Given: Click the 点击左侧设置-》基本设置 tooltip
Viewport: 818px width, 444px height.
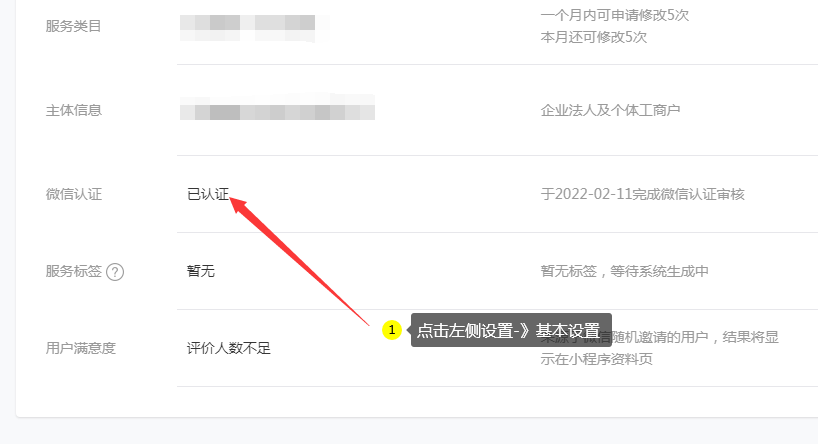Looking at the screenshot, I should pyautogui.click(x=511, y=330).
